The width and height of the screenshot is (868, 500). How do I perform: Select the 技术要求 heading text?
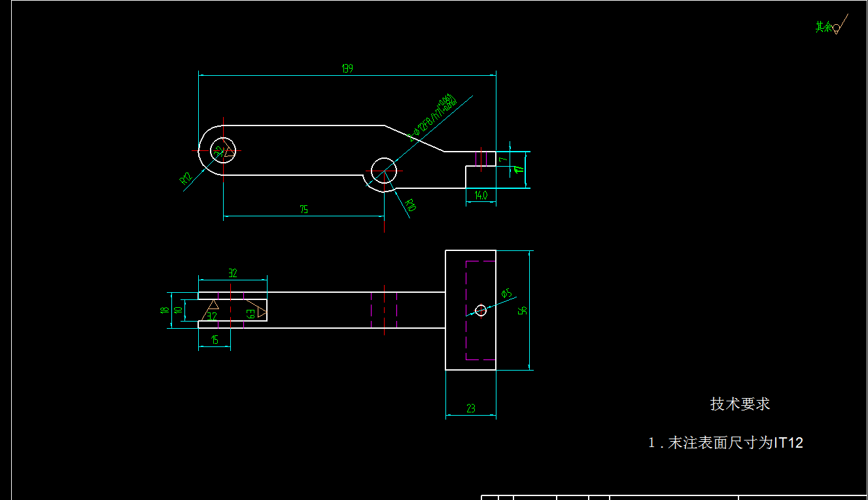tap(739, 404)
